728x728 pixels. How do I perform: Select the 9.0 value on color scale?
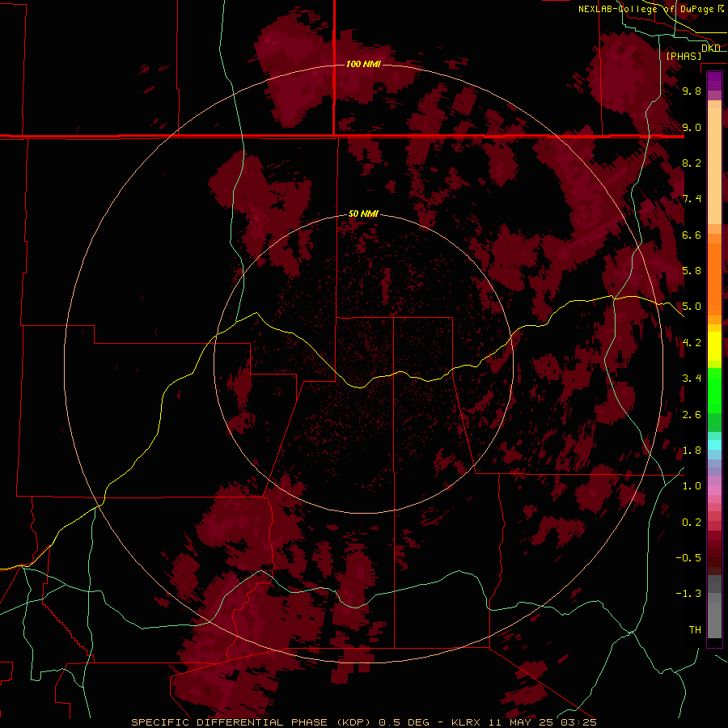692,127
